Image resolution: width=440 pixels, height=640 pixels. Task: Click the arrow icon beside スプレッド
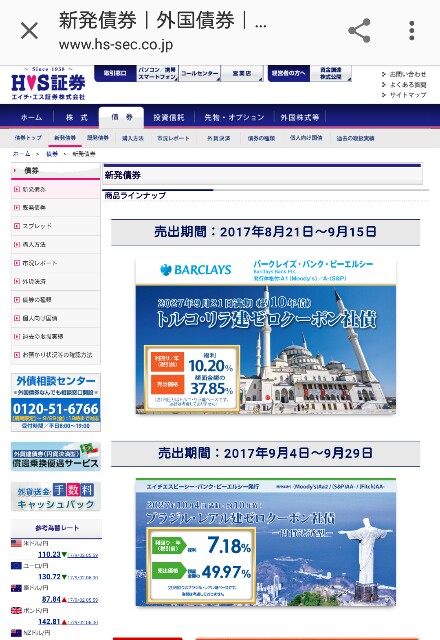tap(17, 226)
